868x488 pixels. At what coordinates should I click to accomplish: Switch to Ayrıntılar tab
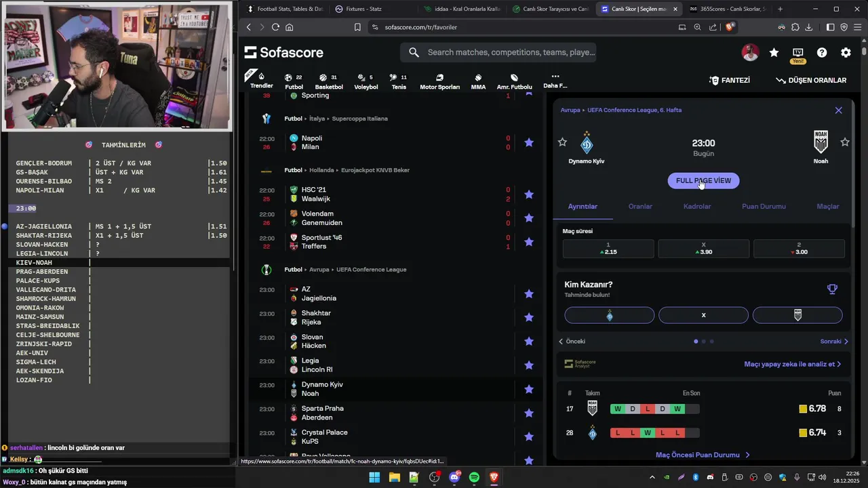point(583,207)
